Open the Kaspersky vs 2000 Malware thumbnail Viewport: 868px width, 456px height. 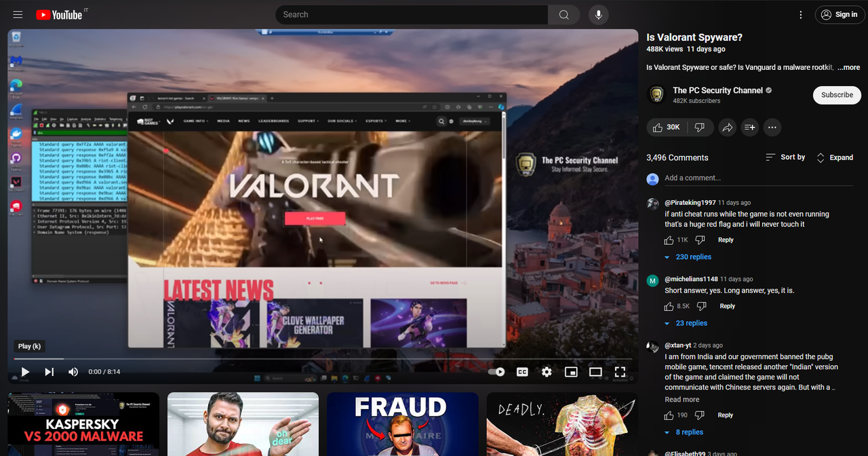click(83, 424)
